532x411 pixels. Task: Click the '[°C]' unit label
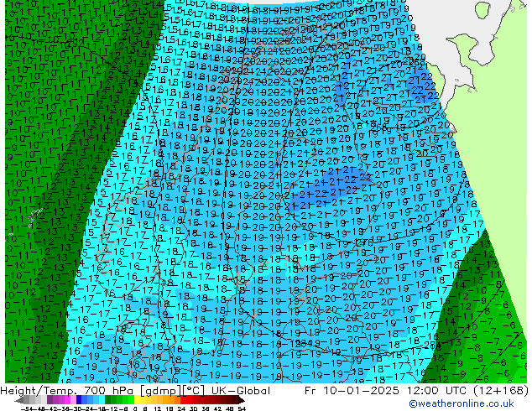tap(193, 391)
